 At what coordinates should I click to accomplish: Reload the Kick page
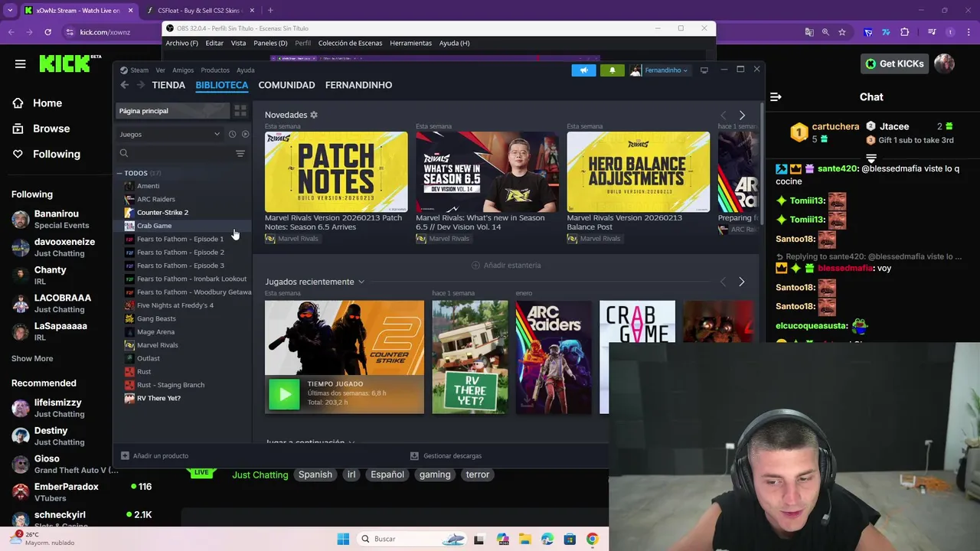click(x=47, y=32)
